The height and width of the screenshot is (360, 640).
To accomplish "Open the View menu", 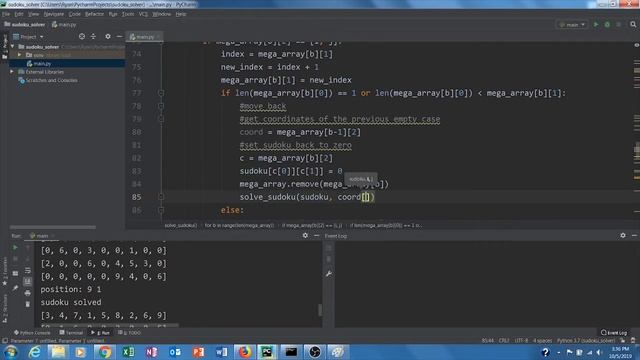I will (x=33, y=14).
